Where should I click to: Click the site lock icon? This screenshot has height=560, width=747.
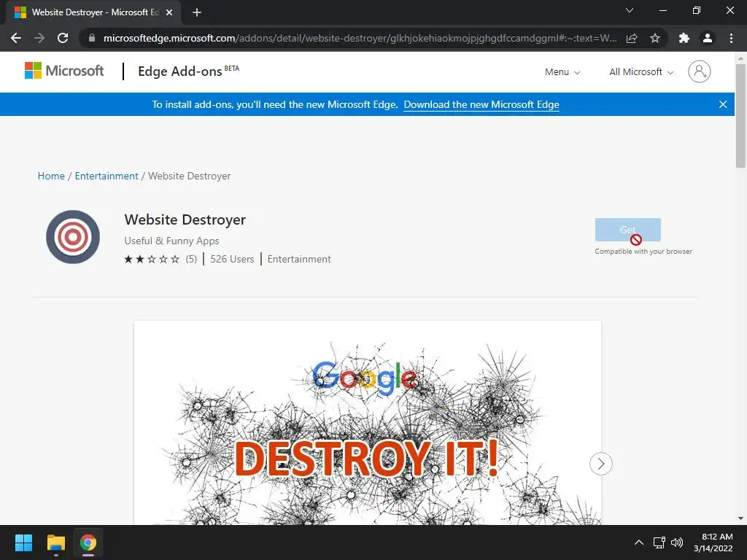point(91,38)
